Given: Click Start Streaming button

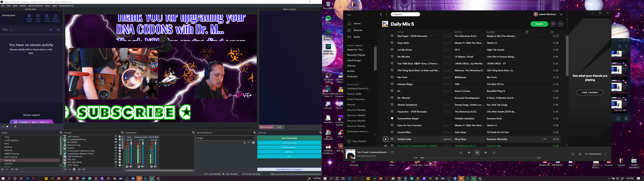Looking at the screenshot, I should coord(289,138).
